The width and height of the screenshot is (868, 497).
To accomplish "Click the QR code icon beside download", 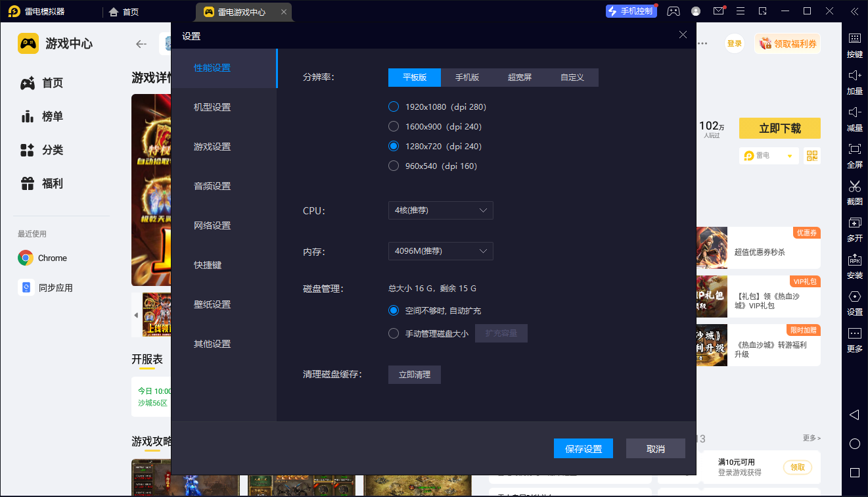I will click(813, 155).
